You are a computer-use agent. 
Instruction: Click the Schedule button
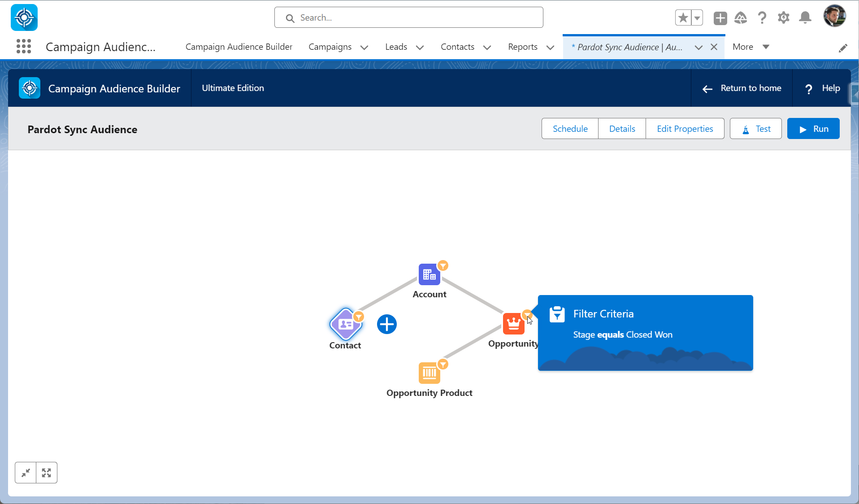pyautogui.click(x=570, y=129)
